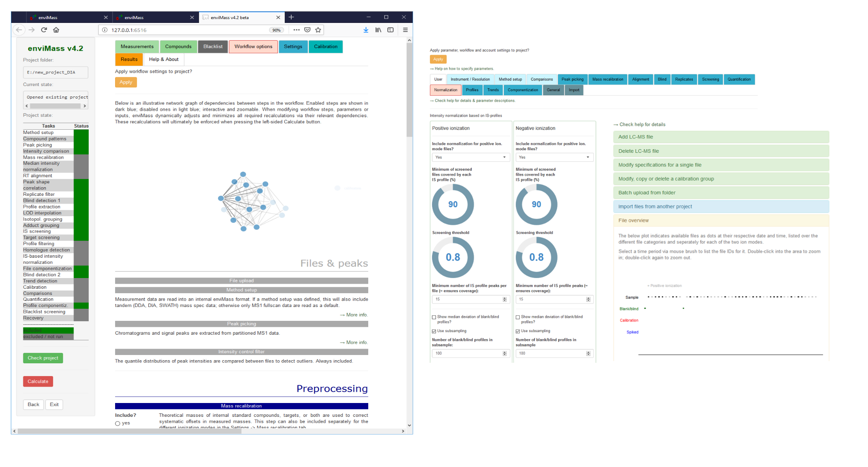Open positive ionization normalization Yes dropdown
Viewport: 868px width, 467px height.
[x=471, y=157]
